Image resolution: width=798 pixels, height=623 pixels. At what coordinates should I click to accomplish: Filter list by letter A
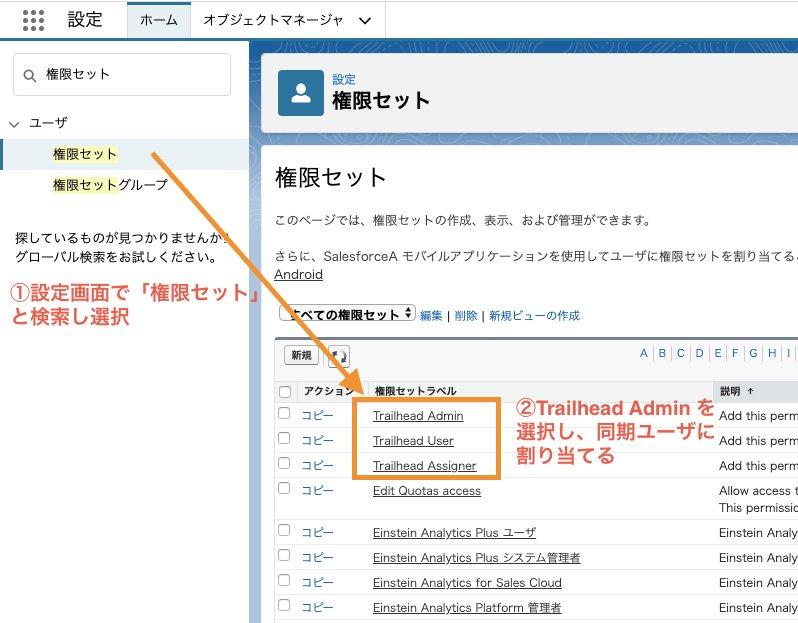[x=644, y=353]
